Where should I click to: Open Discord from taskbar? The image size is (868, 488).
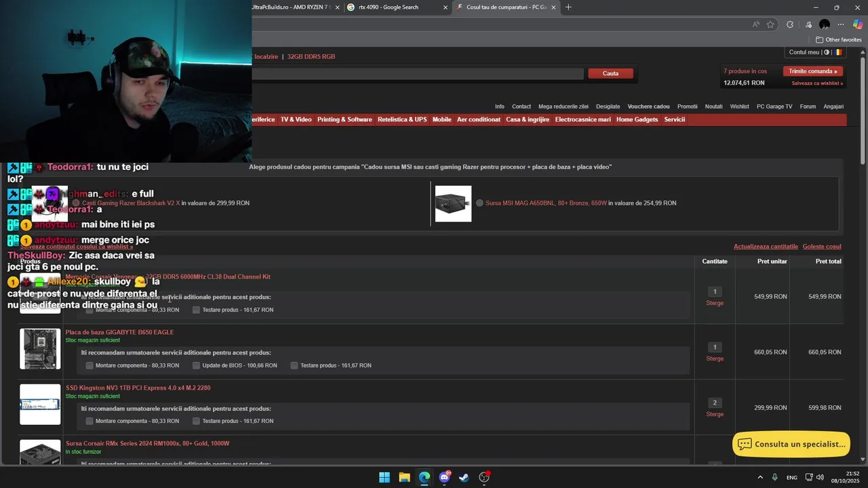point(444,477)
